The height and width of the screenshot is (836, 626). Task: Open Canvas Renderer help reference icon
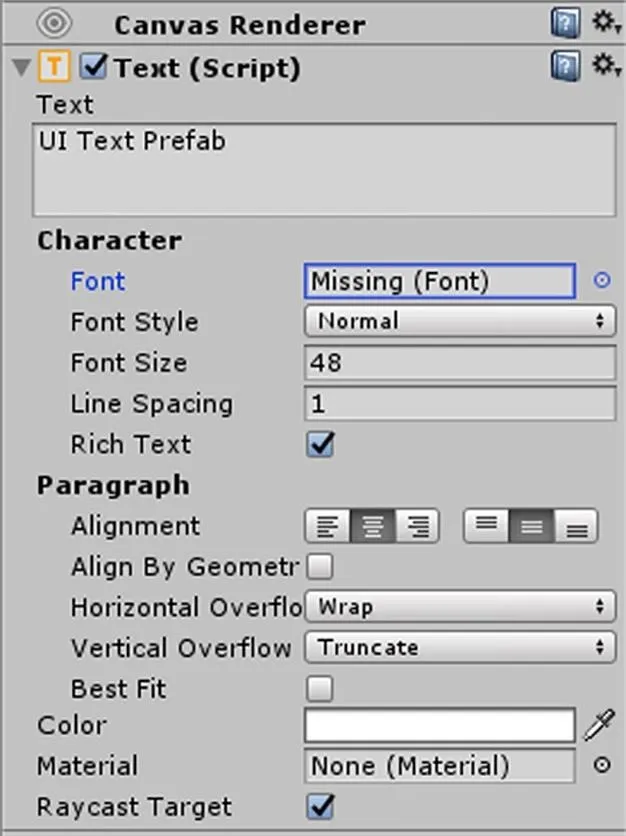coord(565,23)
